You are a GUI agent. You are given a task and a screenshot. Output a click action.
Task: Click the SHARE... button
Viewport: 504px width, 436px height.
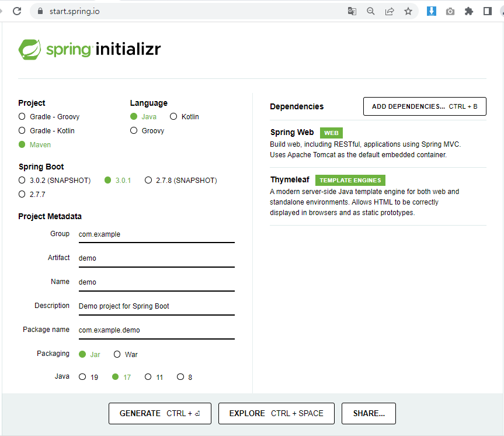point(369,413)
